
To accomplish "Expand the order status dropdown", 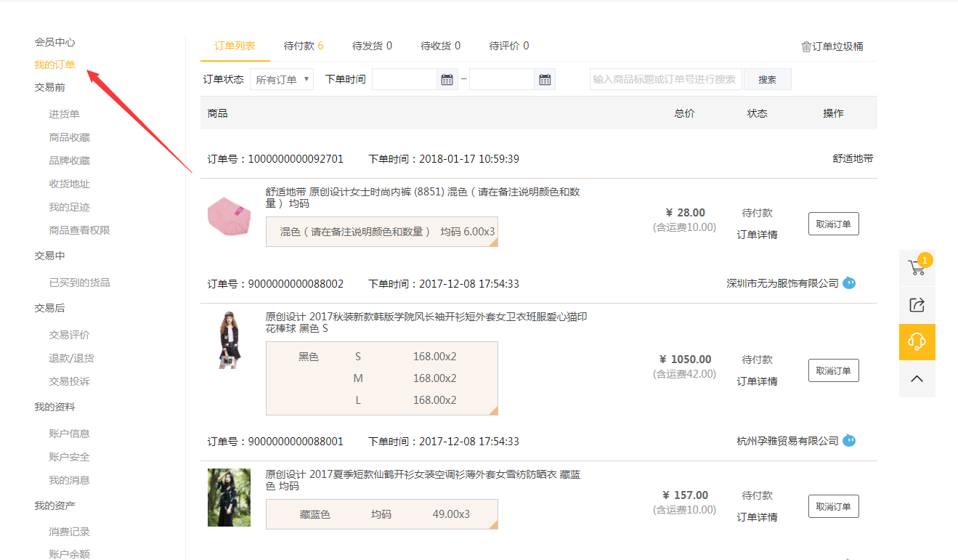I will pos(282,80).
